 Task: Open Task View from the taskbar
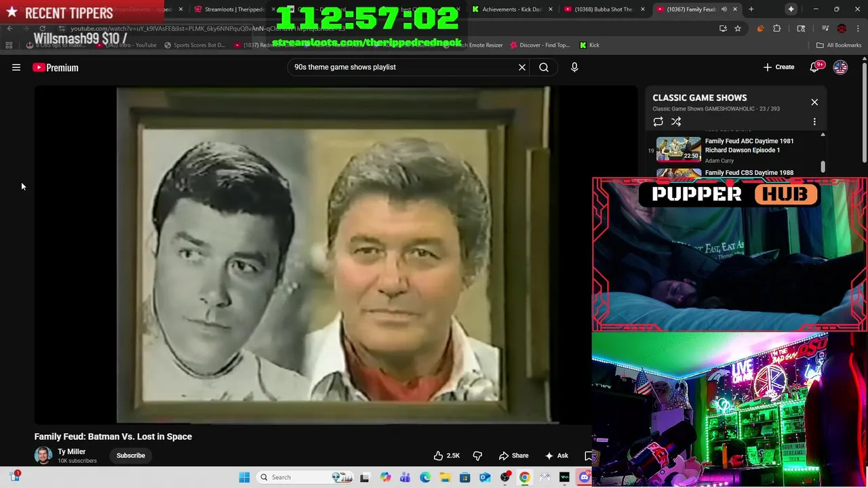[364, 477]
